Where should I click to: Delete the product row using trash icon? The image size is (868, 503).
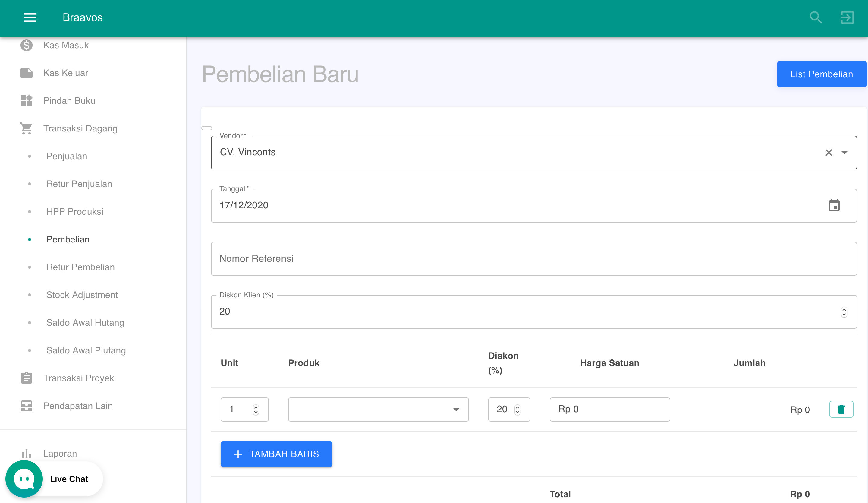click(x=841, y=409)
